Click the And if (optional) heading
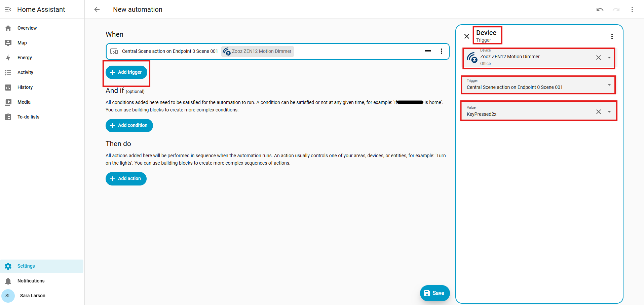This screenshot has height=305, width=644. 125,91
